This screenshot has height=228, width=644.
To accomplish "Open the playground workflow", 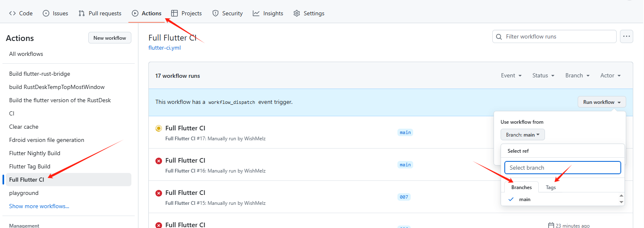I will pyautogui.click(x=24, y=193).
